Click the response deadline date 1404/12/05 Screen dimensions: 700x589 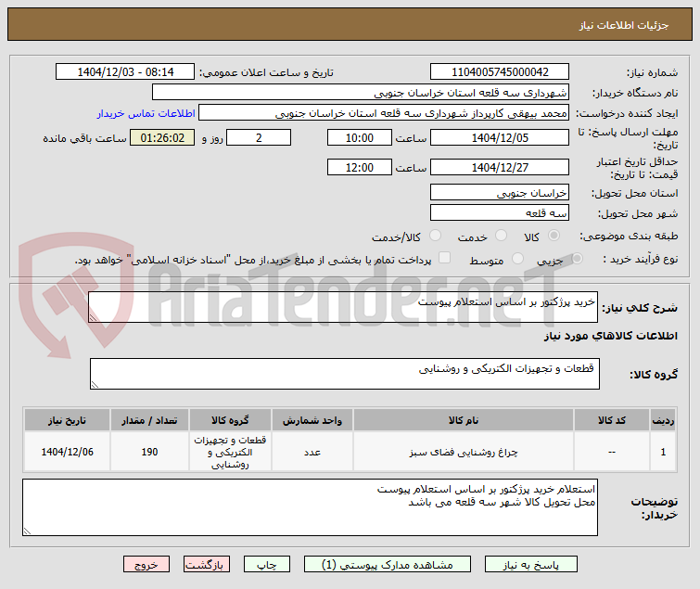pos(500,137)
